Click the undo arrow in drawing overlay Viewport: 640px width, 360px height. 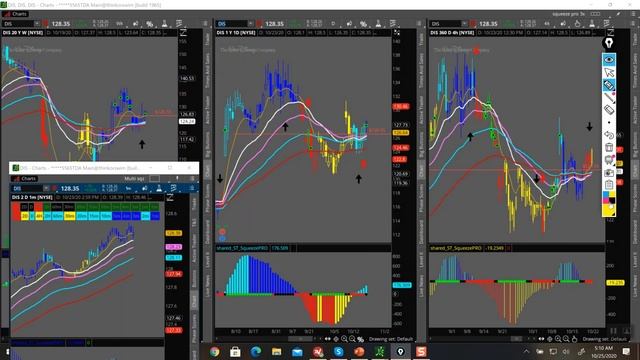[x=609, y=135]
